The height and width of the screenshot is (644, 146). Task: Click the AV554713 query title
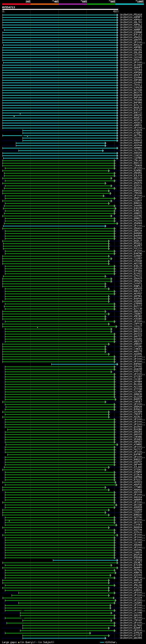coord(8,7)
